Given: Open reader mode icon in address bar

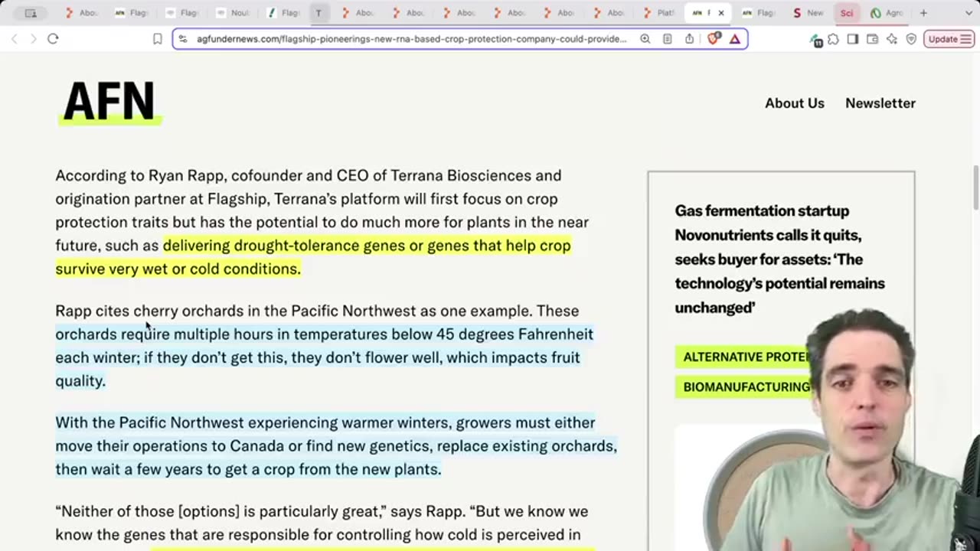Looking at the screenshot, I should click(668, 39).
